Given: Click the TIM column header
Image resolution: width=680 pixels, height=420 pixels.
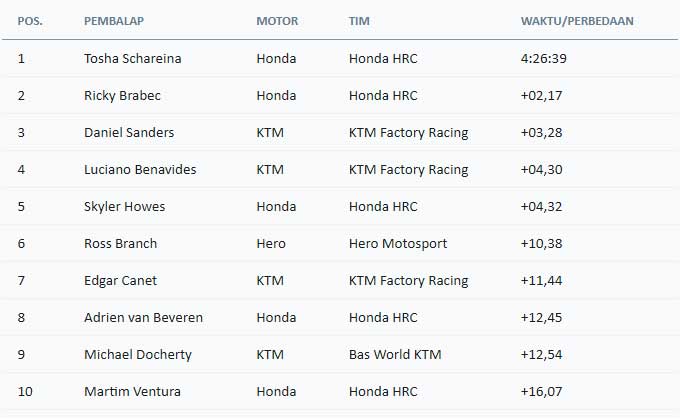Looking at the screenshot, I should (x=358, y=20).
